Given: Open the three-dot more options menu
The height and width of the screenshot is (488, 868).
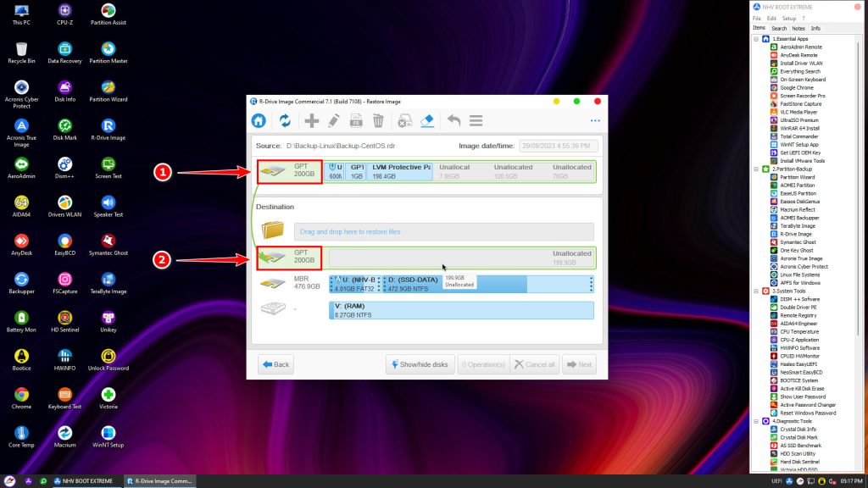Looking at the screenshot, I should coord(595,120).
